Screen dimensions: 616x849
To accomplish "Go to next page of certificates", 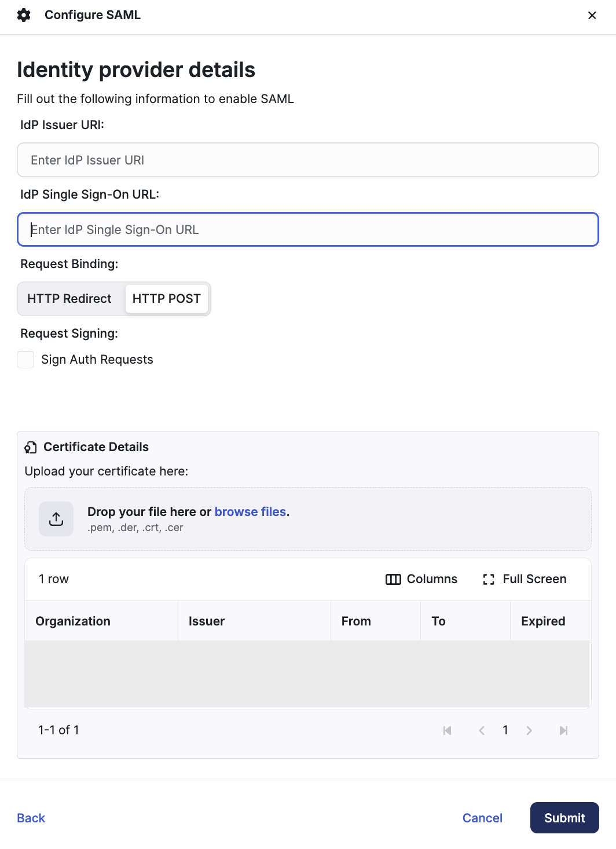I will [x=529, y=730].
